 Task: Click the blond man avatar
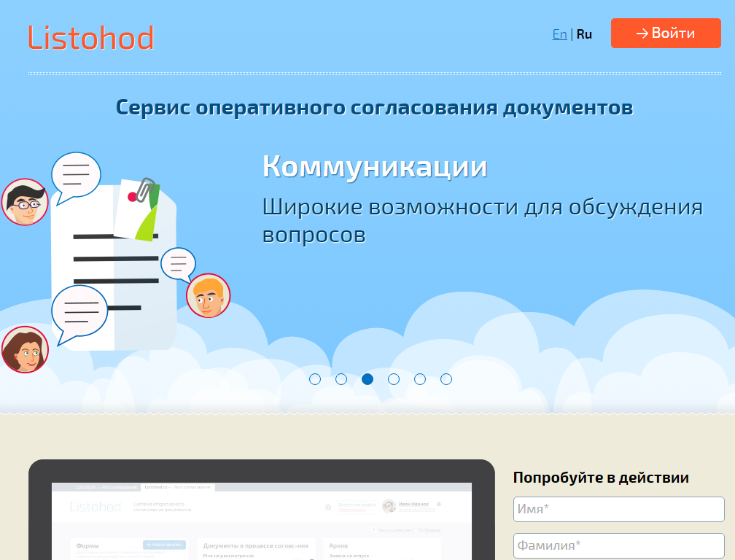coord(208,296)
